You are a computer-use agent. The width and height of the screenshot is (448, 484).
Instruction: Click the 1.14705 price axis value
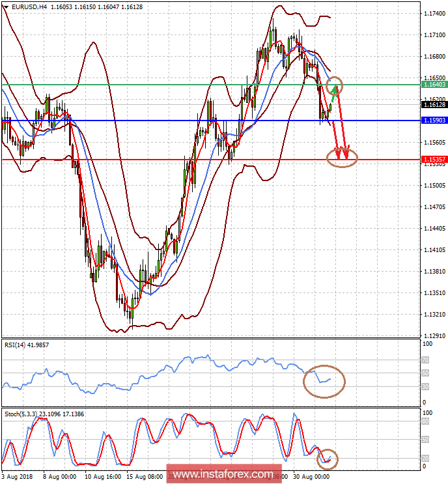point(435,206)
